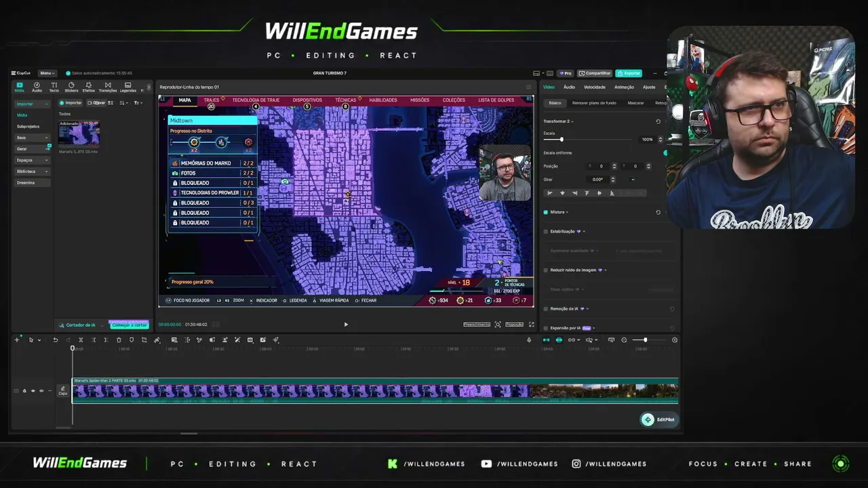Align clip to the left edge

coord(549,193)
